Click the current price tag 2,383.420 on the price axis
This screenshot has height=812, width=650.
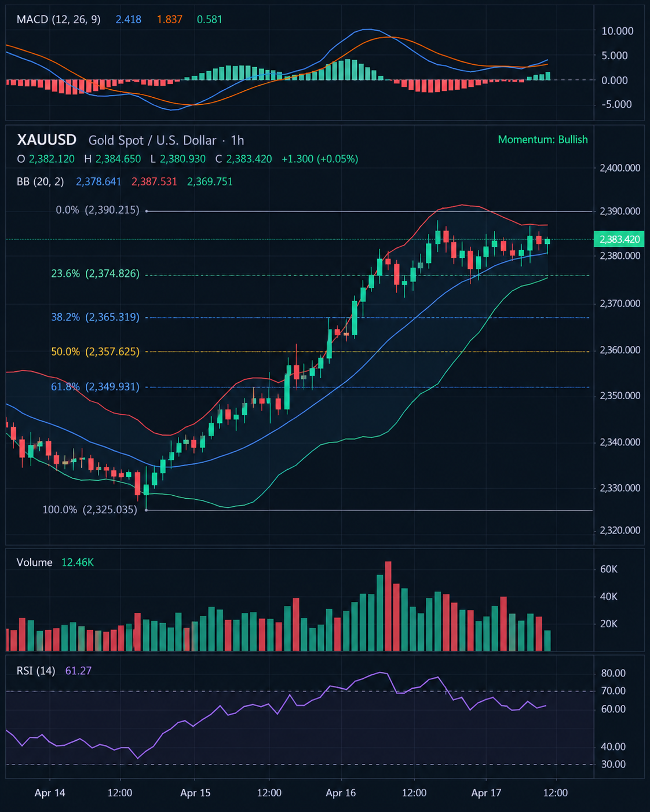(619, 239)
